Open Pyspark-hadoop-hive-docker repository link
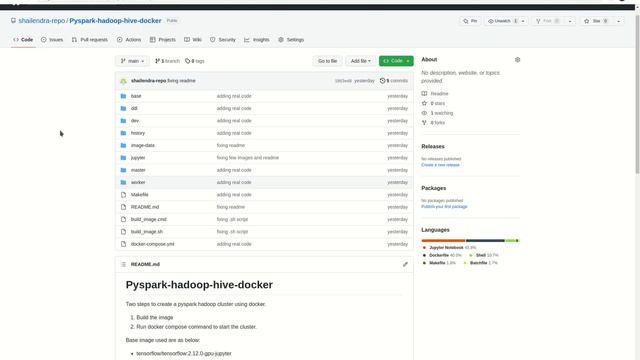 pos(115,20)
